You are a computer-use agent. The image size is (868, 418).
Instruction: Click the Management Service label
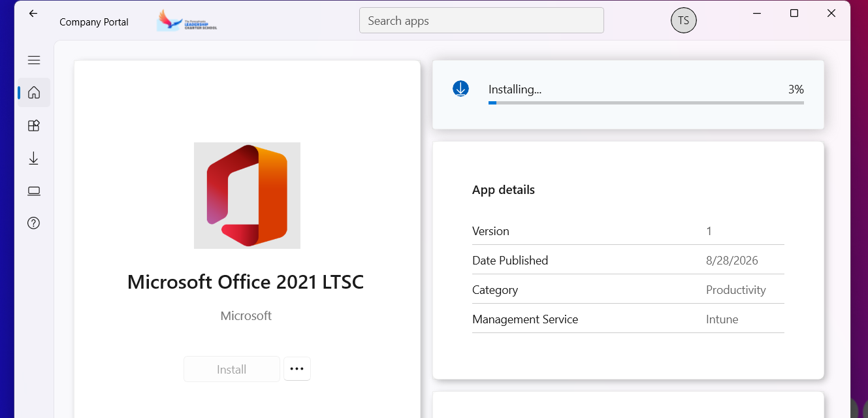coord(525,319)
